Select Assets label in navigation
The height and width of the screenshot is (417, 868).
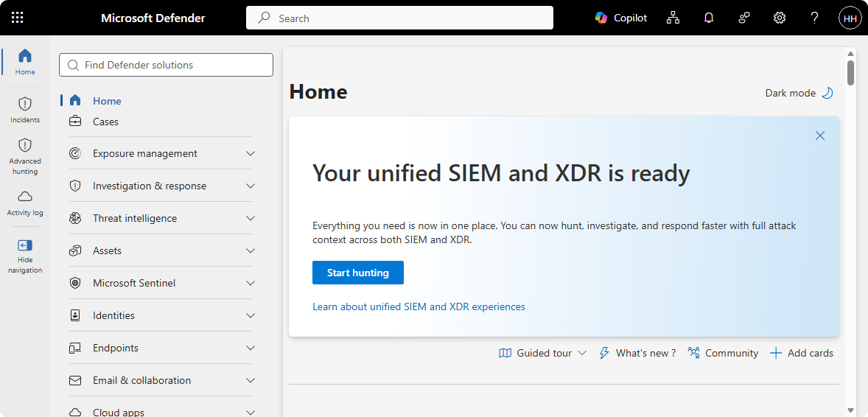pyautogui.click(x=108, y=251)
